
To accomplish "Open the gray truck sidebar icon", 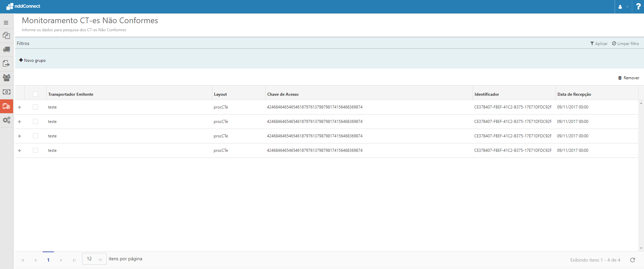I will pos(6,50).
